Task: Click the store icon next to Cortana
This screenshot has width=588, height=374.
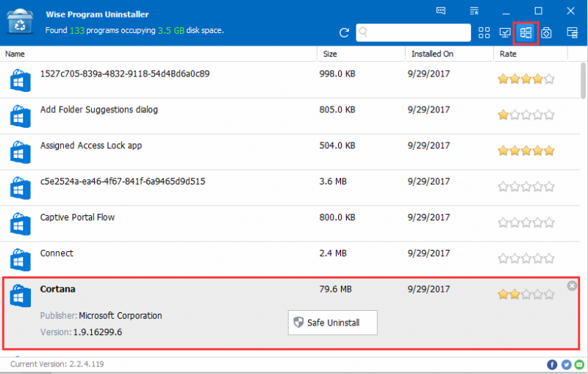Action: pos(21,295)
